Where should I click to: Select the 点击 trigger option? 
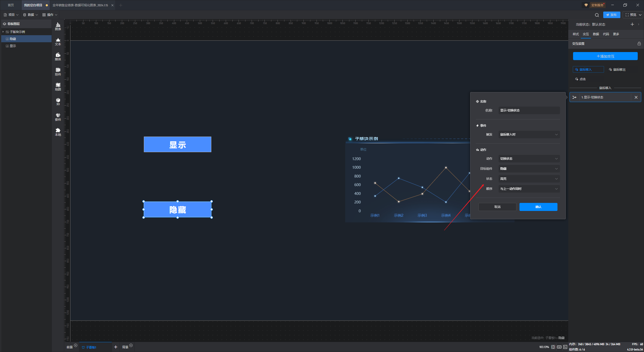coord(580,79)
